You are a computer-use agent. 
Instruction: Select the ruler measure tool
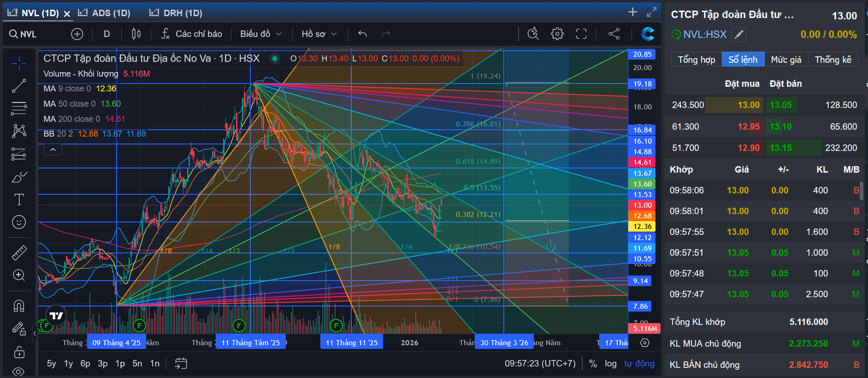coord(19,252)
